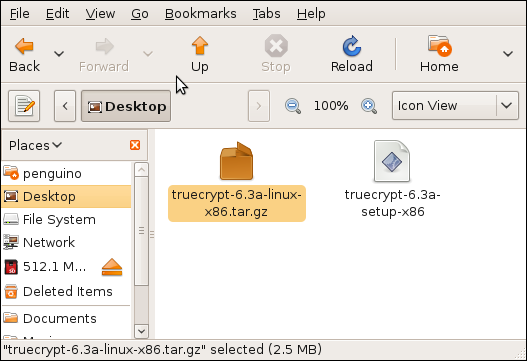
Task: Open the Places sidebar selector dropdown
Action: (x=35, y=145)
